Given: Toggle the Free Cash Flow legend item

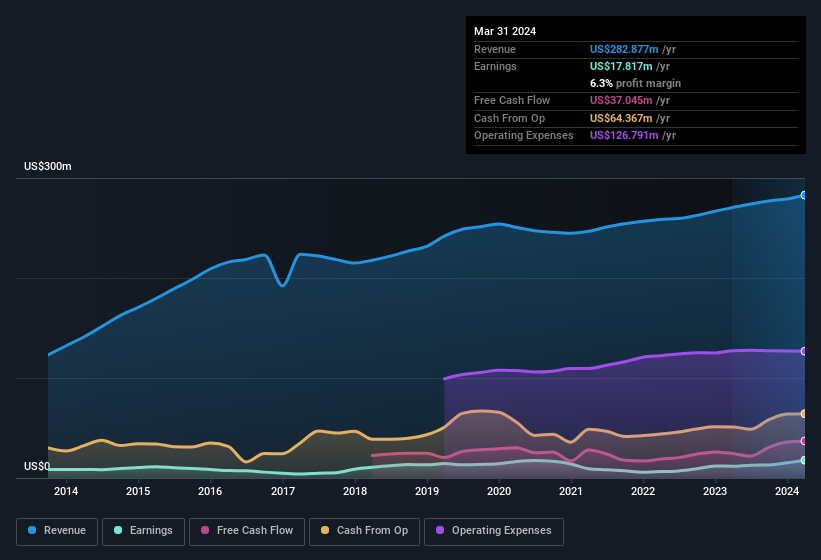Looking at the screenshot, I should point(247,531).
